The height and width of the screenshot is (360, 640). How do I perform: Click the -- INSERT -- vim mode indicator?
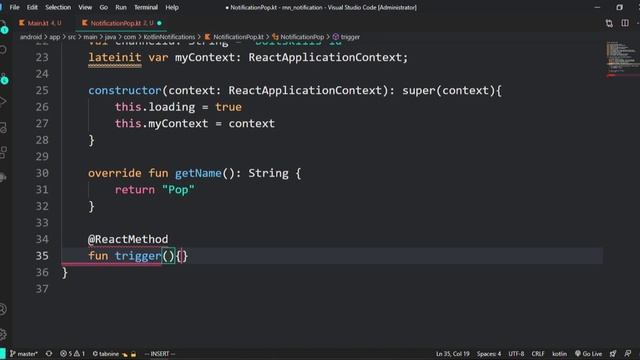click(160, 354)
